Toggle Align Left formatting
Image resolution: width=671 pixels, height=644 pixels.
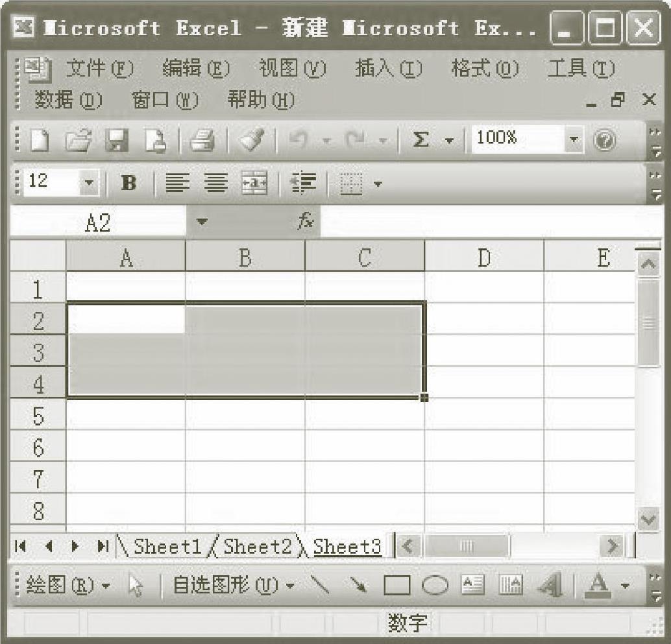coord(177,183)
